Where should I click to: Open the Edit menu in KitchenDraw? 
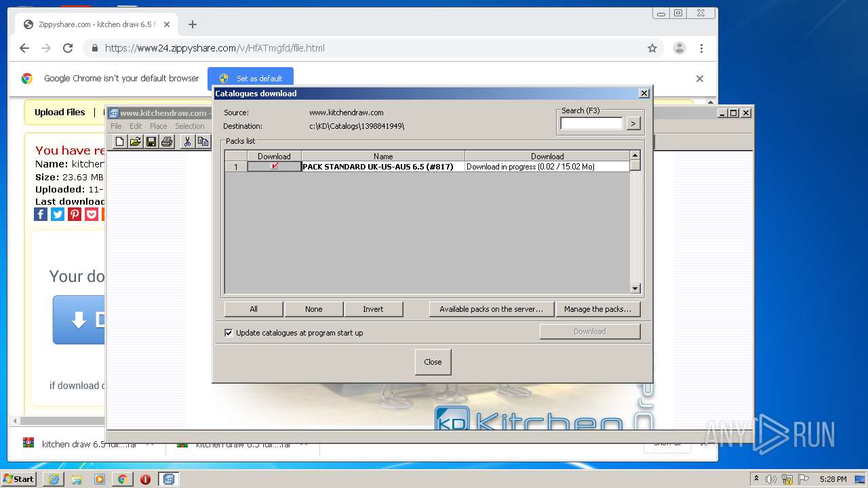[x=136, y=126]
